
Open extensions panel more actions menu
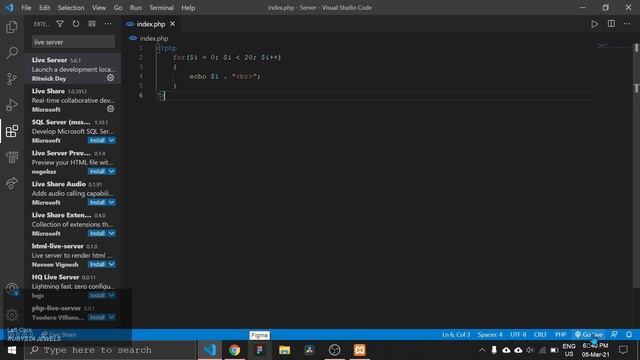[x=108, y=24]
